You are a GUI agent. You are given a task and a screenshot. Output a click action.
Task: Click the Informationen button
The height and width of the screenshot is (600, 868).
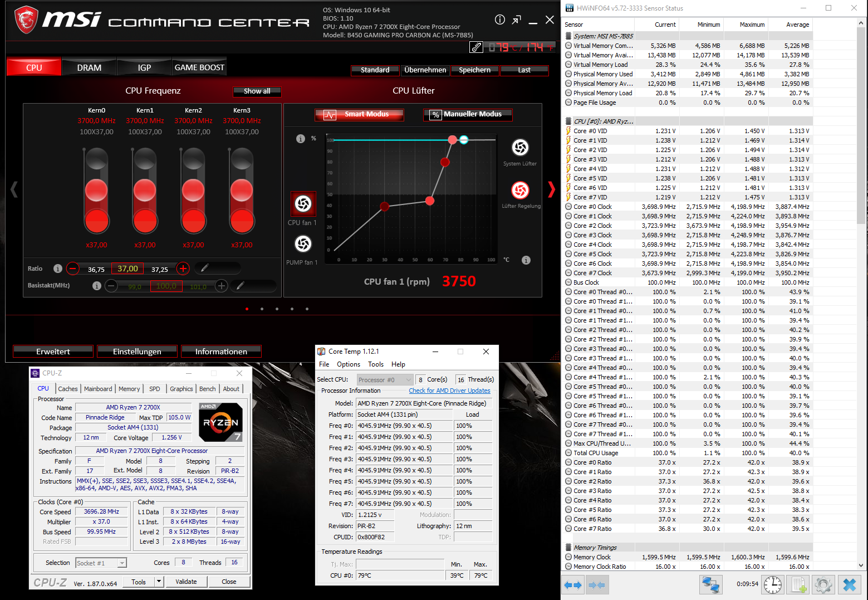point(221,352)
